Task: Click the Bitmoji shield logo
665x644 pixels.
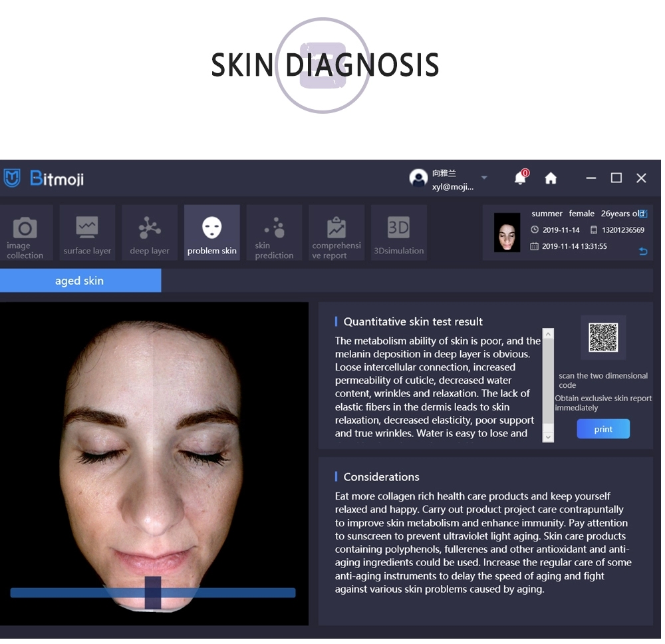Action: (x=12, y=178)
